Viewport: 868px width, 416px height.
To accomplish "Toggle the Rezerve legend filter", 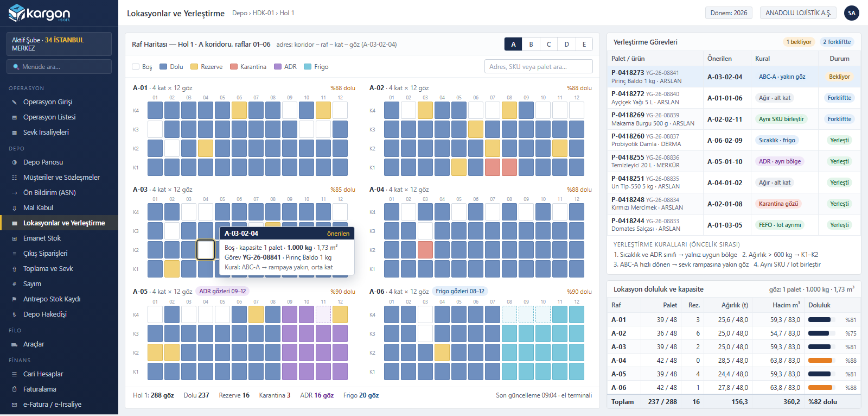I will (x=206, y=67).
